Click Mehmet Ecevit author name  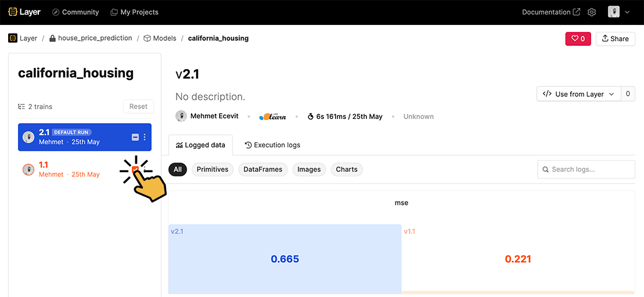tap(214, 116)
